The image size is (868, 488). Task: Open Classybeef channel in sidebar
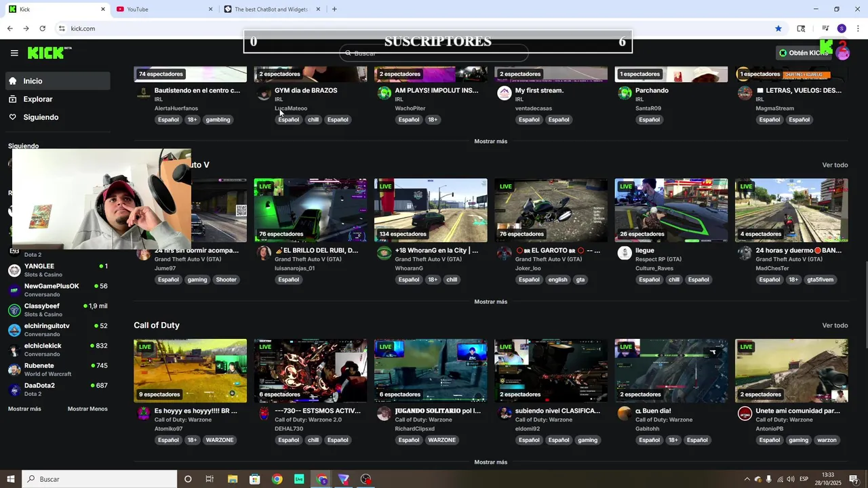(x=58, y=310)
